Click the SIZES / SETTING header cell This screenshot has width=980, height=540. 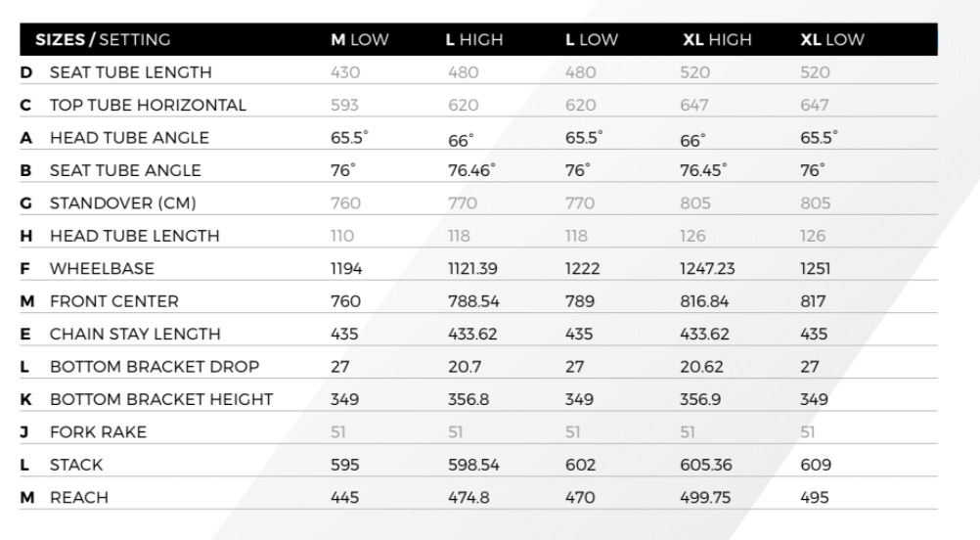click(103, 40)
